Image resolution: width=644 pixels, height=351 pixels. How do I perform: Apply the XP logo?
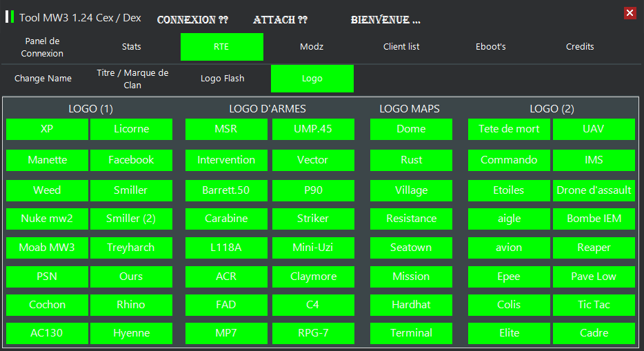point(47,129)
